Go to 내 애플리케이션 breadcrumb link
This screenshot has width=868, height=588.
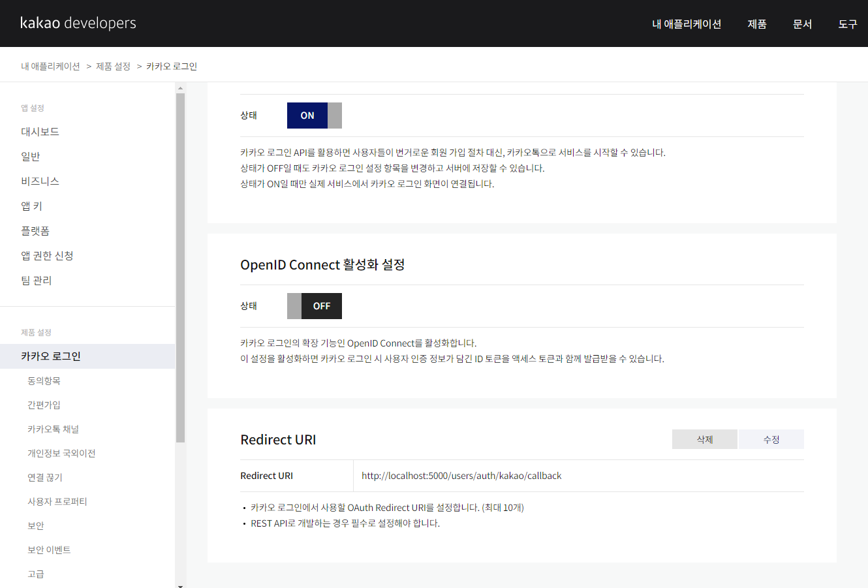50,67
